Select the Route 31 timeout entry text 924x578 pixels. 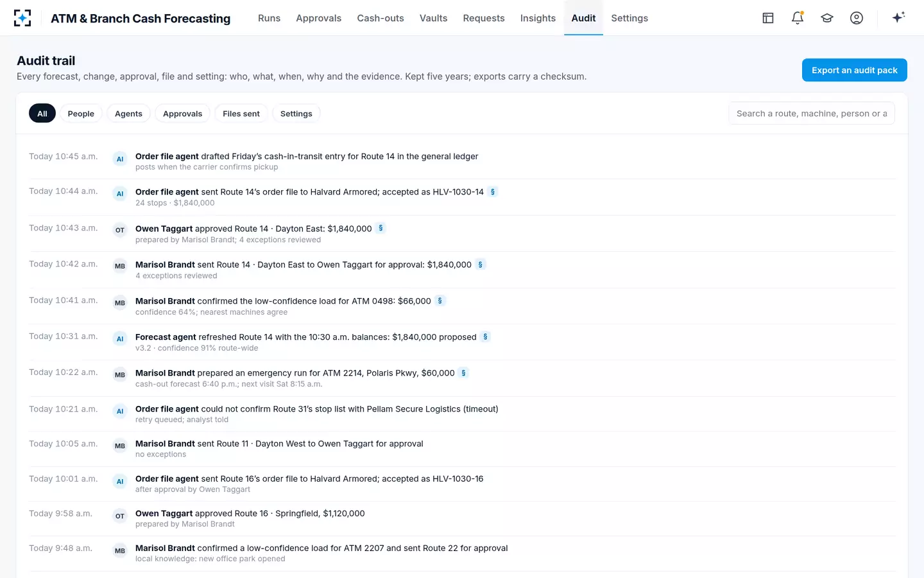point(317,409)
